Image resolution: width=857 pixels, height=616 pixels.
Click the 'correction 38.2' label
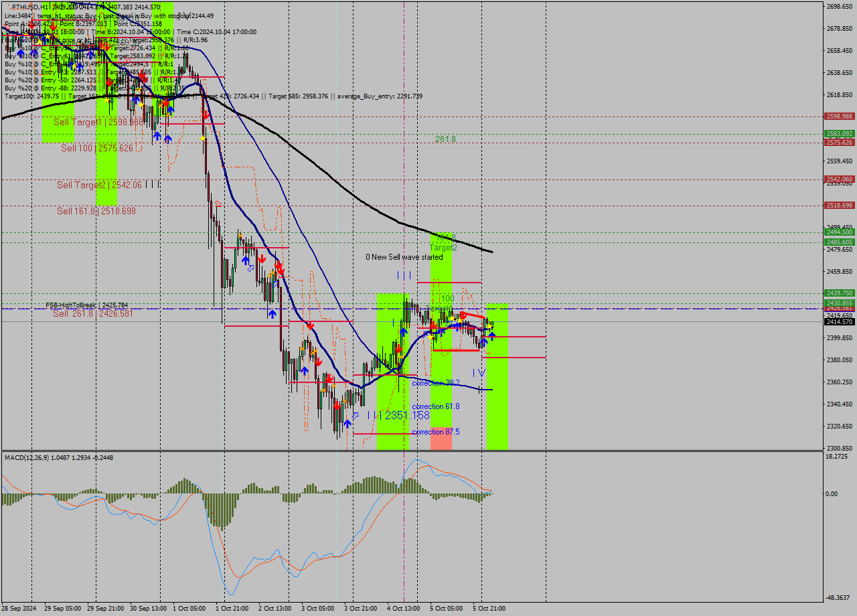tap(435, 383)
